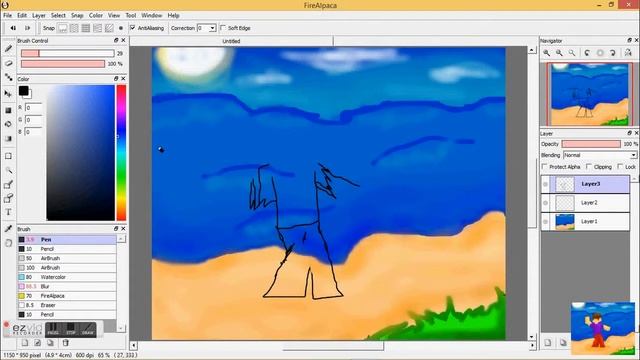Select the Blur brush
The image size is (640, 360).
[67, 287]
